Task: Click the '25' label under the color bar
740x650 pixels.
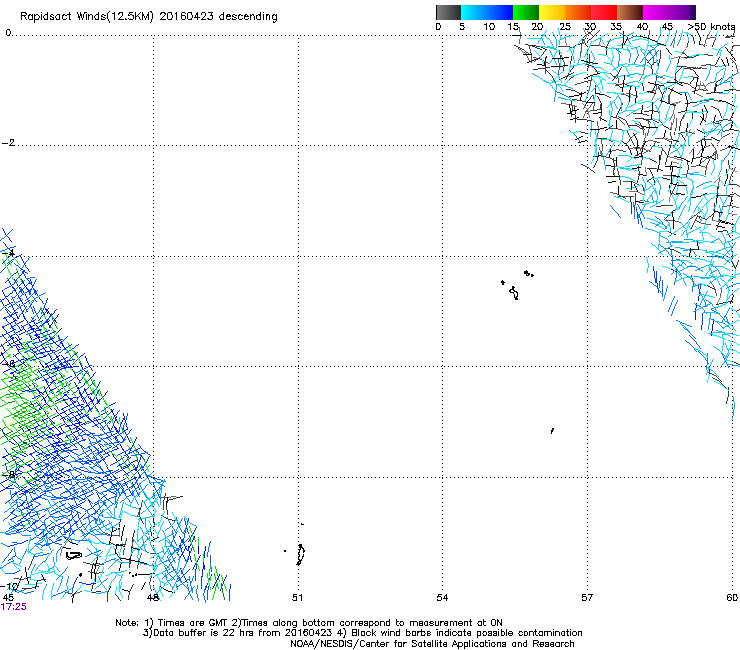Action: click(x=565, y=27)
